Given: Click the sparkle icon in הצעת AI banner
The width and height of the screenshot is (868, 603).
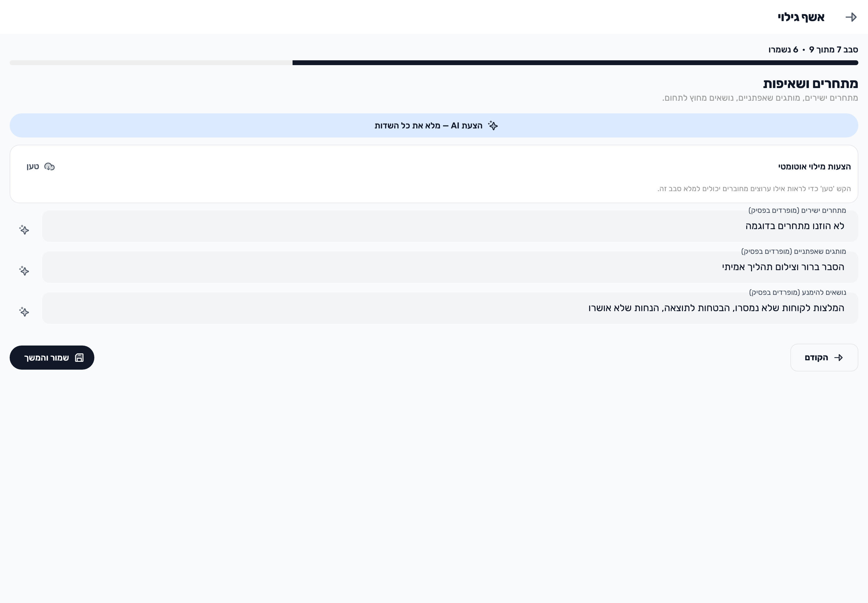Looking at the screenshot, I should click(x=493, y=125).
